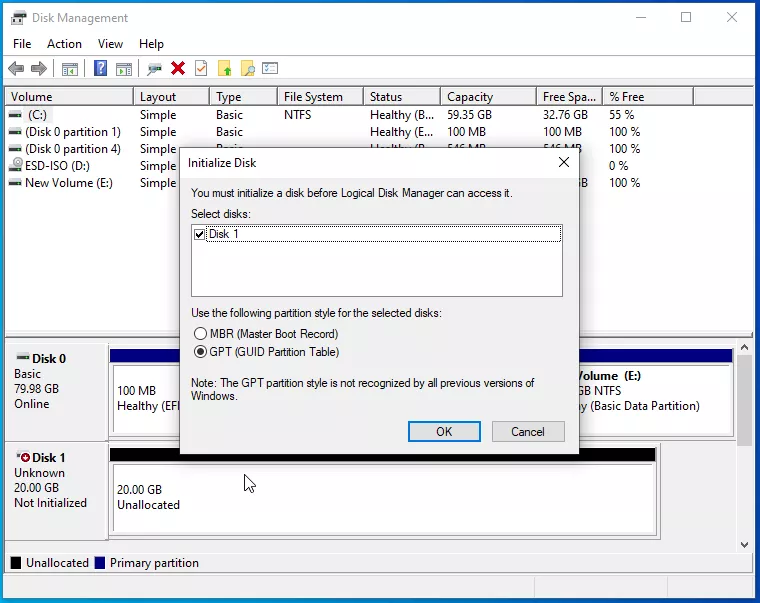760x603 pixels.
Task: Open the blue Help question-mark icon
Action: [100, 68]
